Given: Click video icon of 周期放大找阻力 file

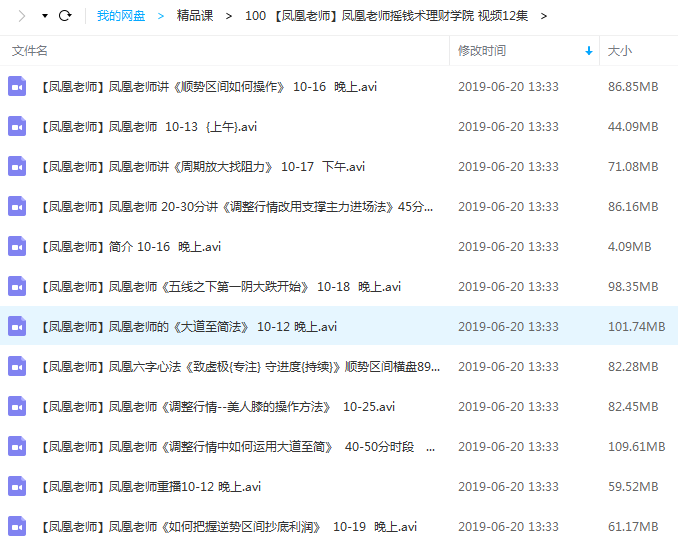Looking at the screenshot, I should tap(17, 167).
